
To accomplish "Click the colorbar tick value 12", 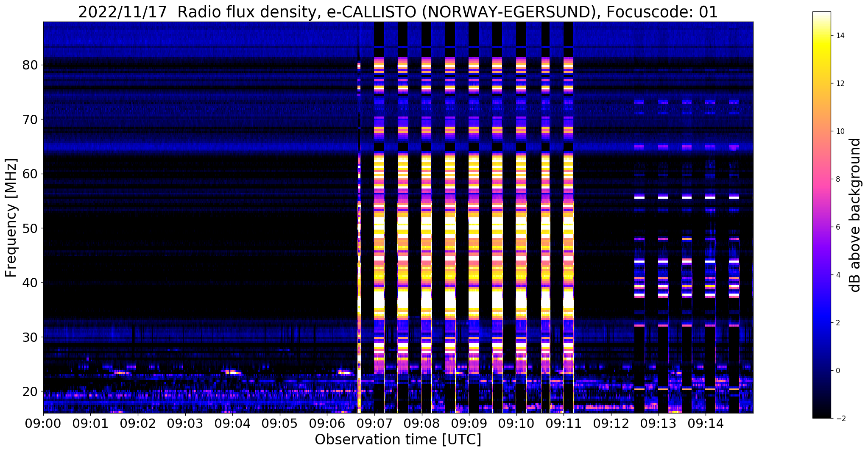I will [840, 83].
